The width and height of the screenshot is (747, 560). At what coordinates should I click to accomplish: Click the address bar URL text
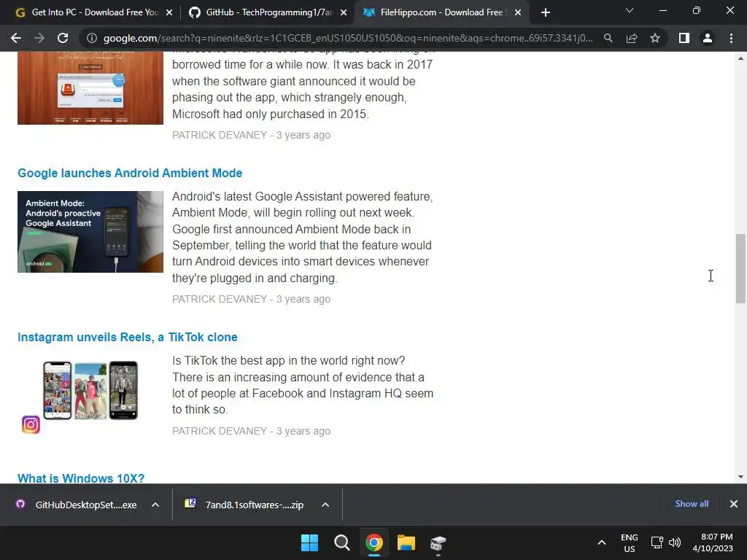click(348, 38)
